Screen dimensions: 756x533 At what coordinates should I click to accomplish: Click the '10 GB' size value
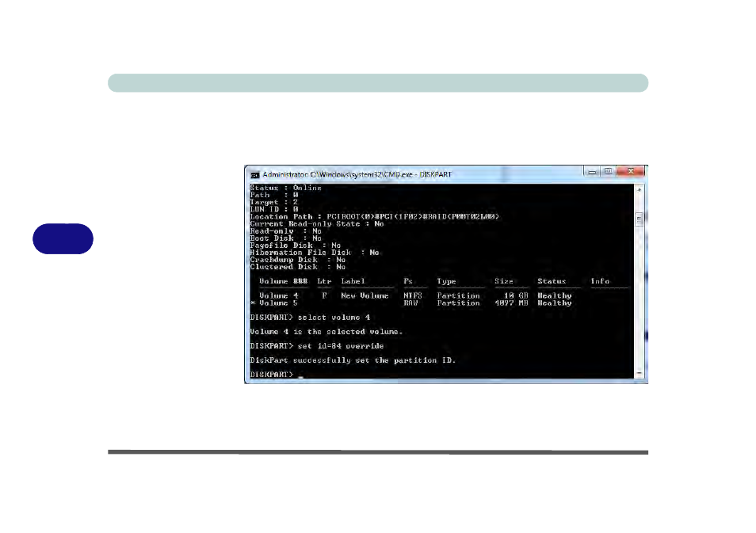tap(516, 296)
